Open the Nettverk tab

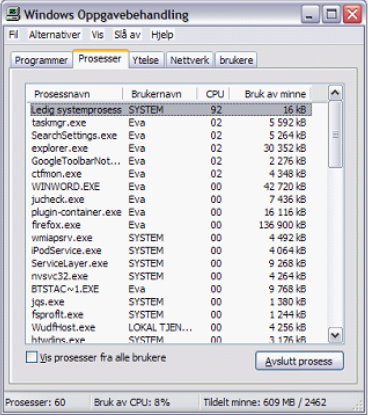tap(190, 60)
